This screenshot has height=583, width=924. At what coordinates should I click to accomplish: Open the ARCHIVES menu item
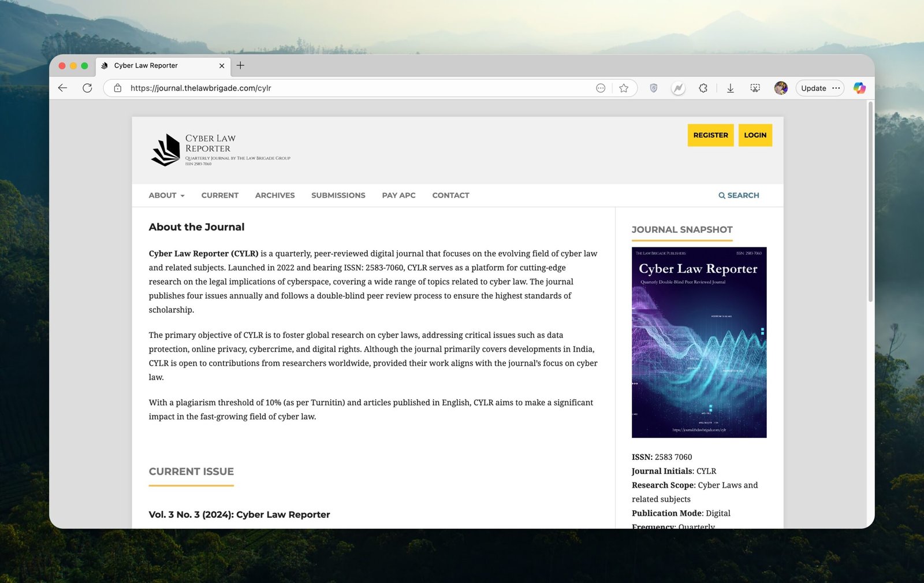pyautogui.click(x=275, y=195)
